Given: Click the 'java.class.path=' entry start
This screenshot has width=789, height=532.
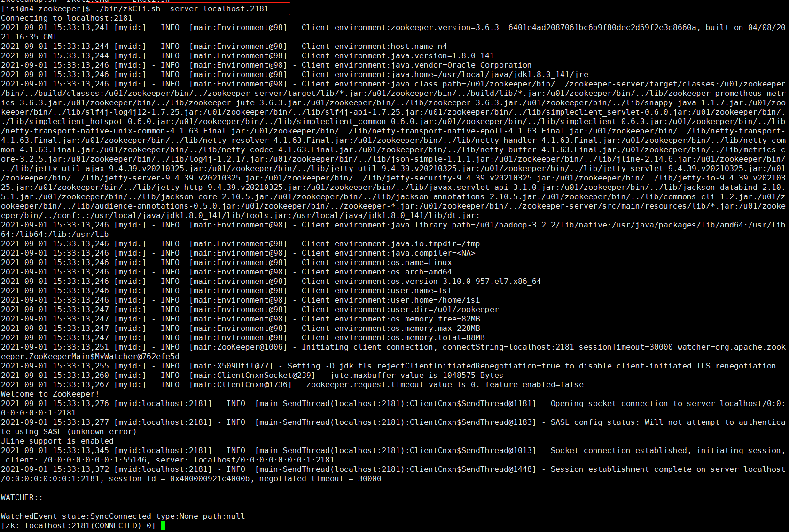Looking at the screenshot, I should tap(429, 84).
